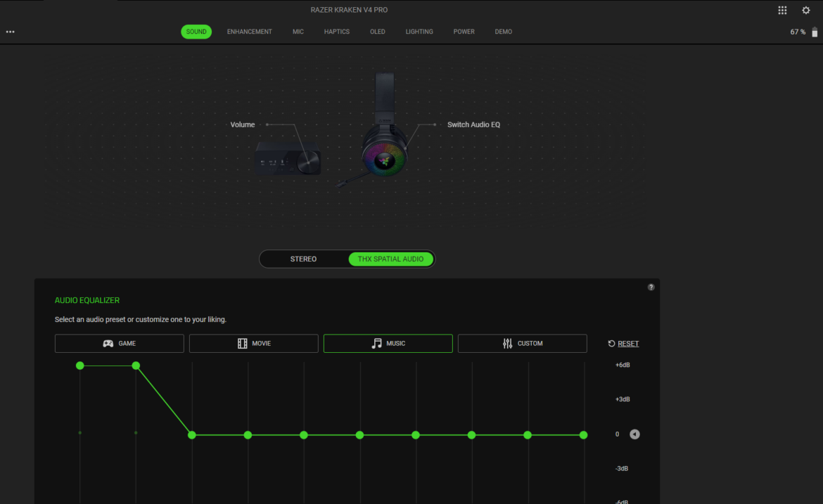This screenshot has width=823, height=504.
Task: Click the first EQ band slider point at +6dB
Action: click(80, 366)
